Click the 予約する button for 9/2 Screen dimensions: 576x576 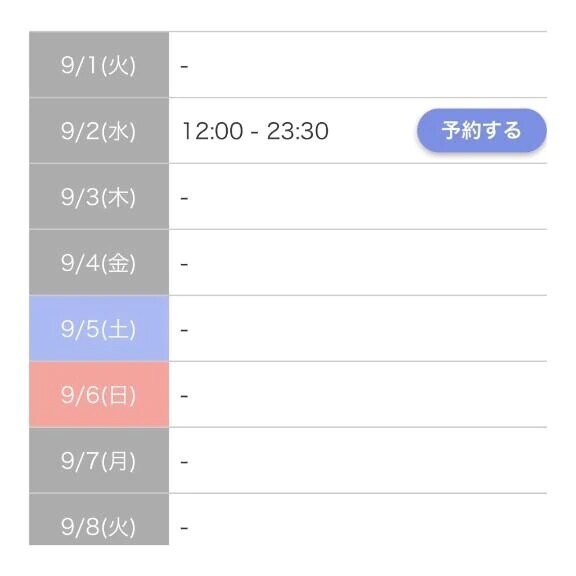click(x=482, y=130)
